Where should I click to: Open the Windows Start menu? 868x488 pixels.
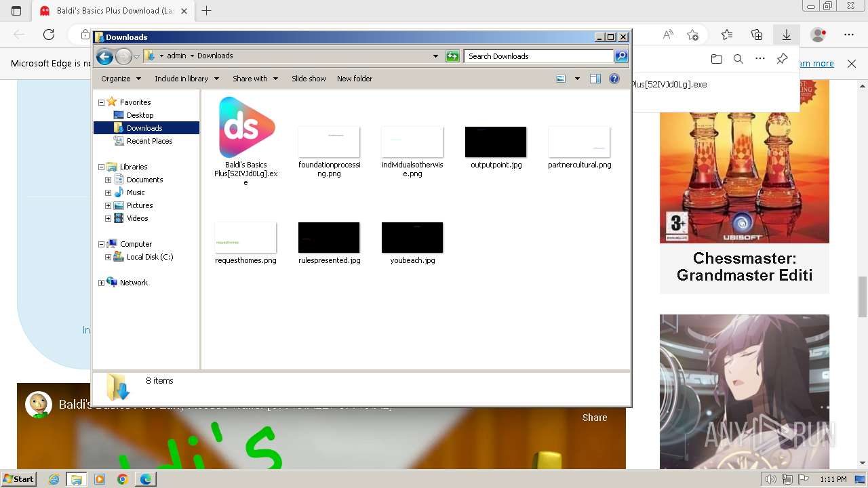coord(18,479)
